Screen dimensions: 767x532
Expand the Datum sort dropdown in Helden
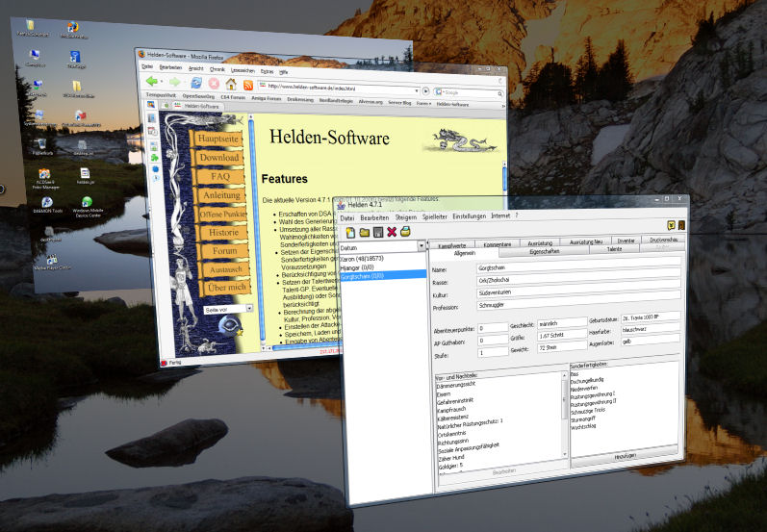pyautogui.click(x=422, y=246)
